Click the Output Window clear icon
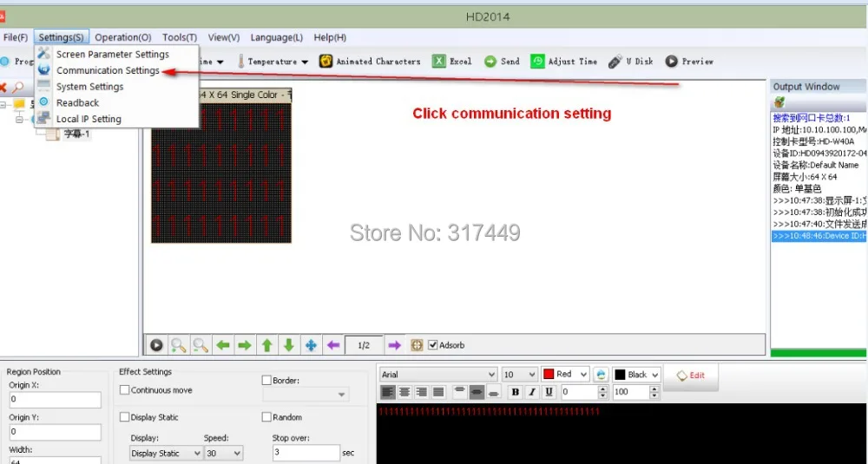This screenshot has width=868, height=464. tap(779, 102)
